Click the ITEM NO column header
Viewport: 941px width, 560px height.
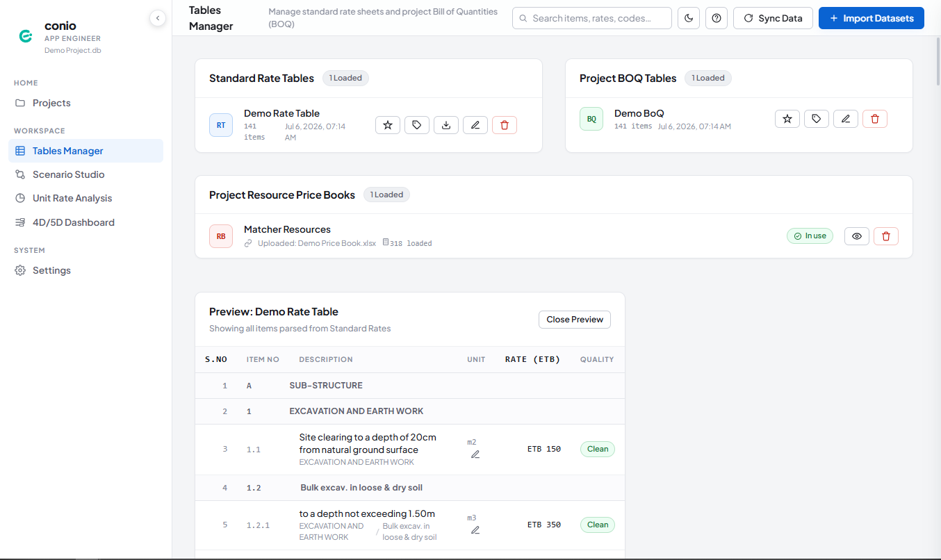click(263, 359)
